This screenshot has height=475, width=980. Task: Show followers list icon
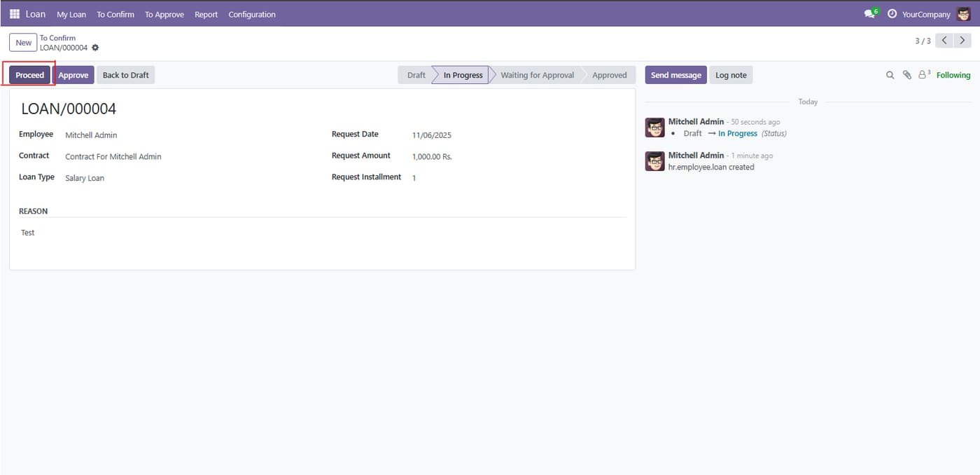tap(924, 74)
